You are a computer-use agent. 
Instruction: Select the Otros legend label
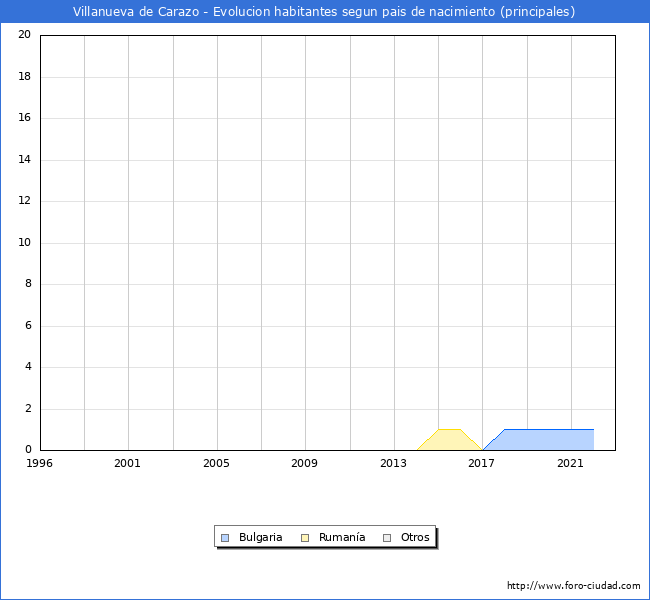point(415,537)
